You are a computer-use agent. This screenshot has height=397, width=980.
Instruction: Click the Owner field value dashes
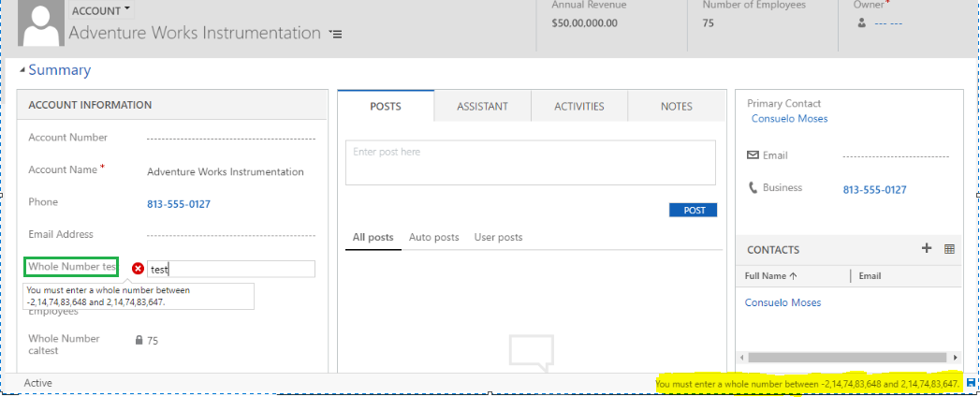(888, 23)
